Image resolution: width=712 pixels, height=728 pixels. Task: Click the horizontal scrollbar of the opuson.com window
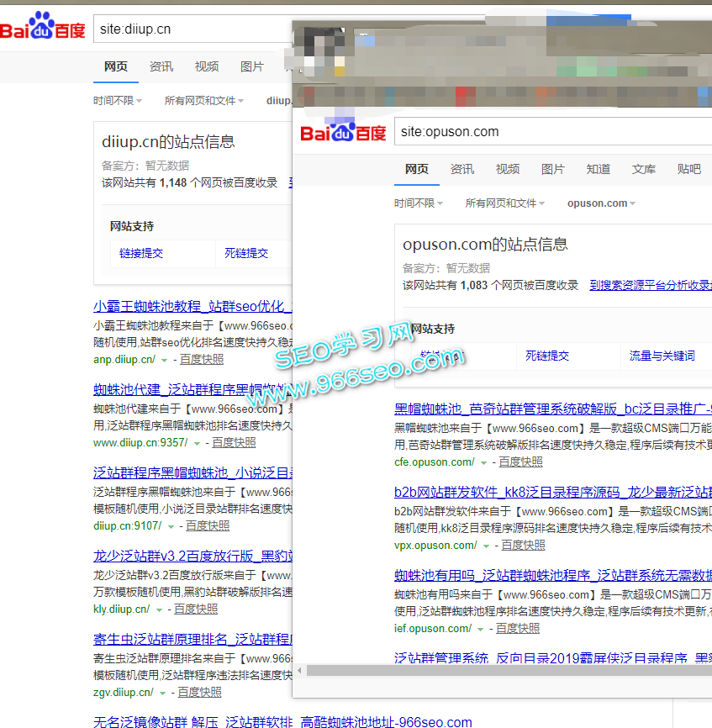(509, 670)
